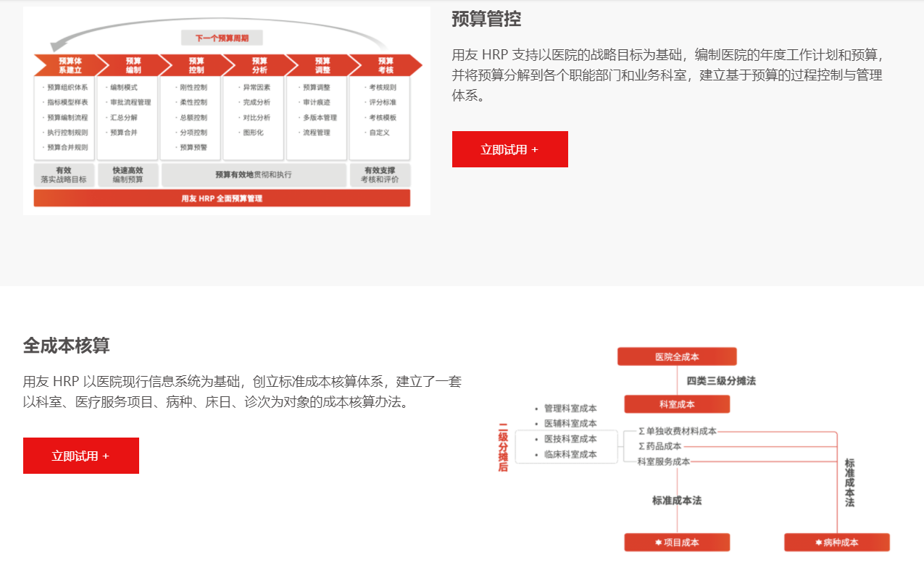Select the 项目成本 star box
Viewport: 924px width, 581px height.
pos(677,543)
